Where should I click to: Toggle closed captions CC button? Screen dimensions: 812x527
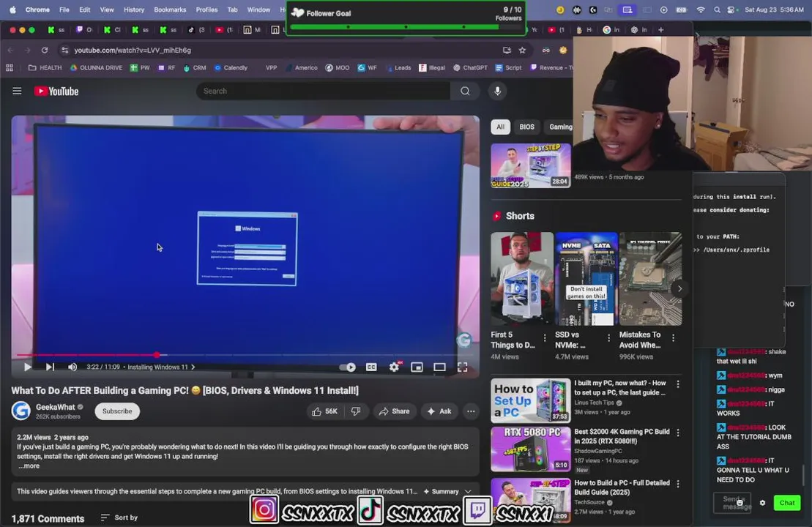[x=371, y=367]
